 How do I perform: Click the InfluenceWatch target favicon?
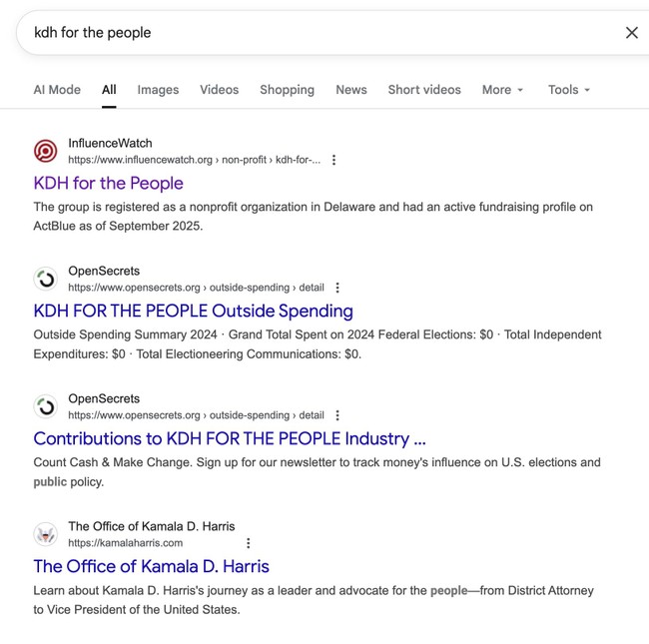coord(46,151)
